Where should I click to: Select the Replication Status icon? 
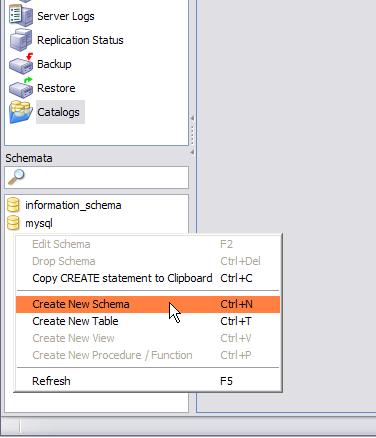(21, 40)
